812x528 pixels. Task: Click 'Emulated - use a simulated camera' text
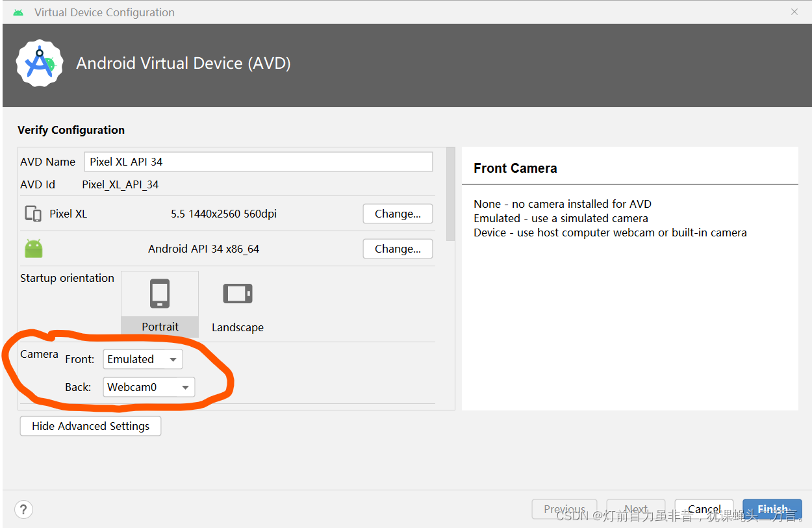[x=561, y=218]
